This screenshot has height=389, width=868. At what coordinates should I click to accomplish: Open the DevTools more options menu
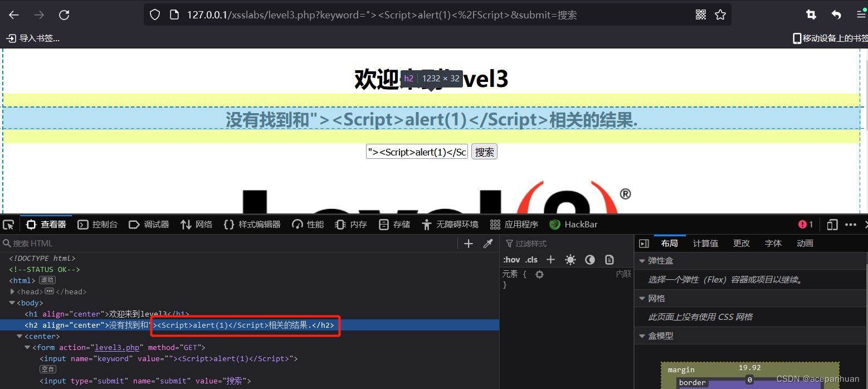click(x=851, y=225)
